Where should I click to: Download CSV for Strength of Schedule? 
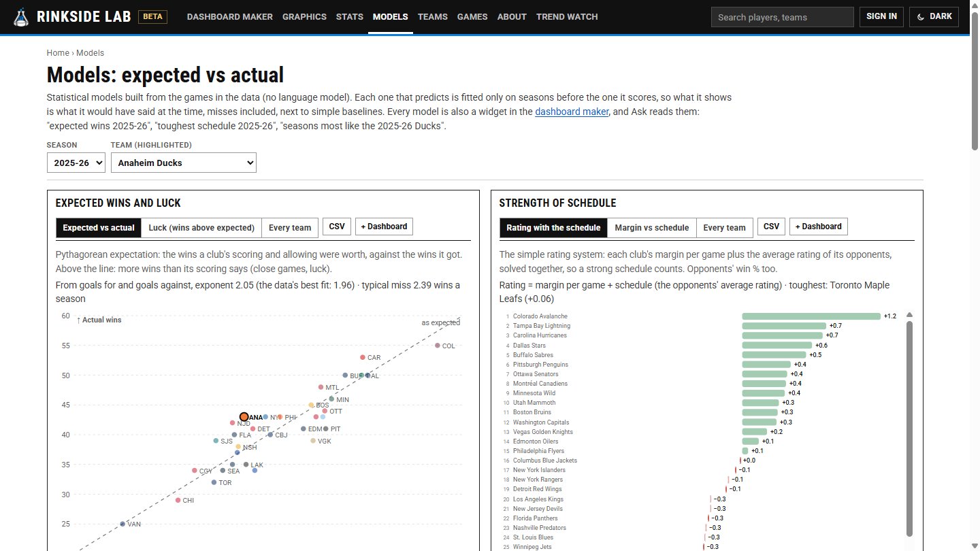click(771, 227)
